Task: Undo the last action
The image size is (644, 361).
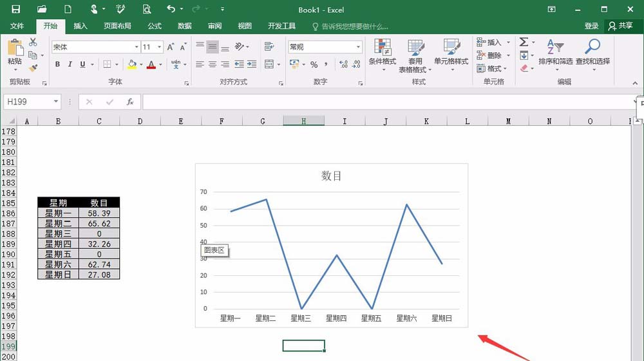Action: click(x=171, y=8)
